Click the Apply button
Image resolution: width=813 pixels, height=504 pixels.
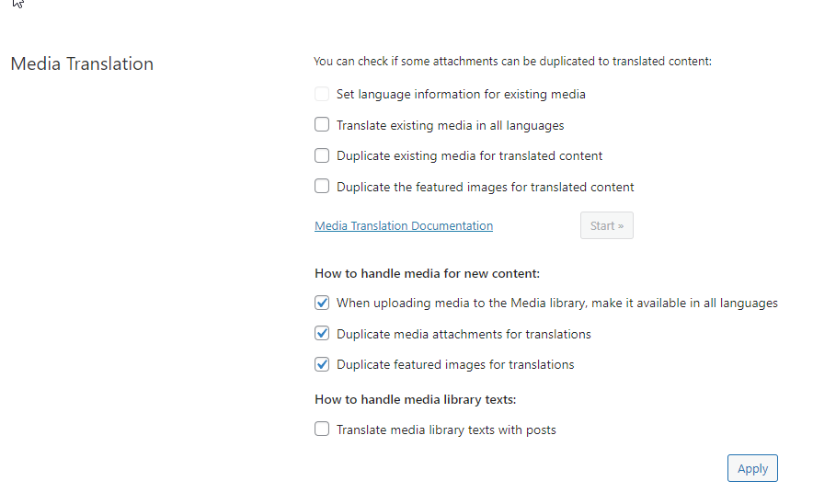click(752, 468)
